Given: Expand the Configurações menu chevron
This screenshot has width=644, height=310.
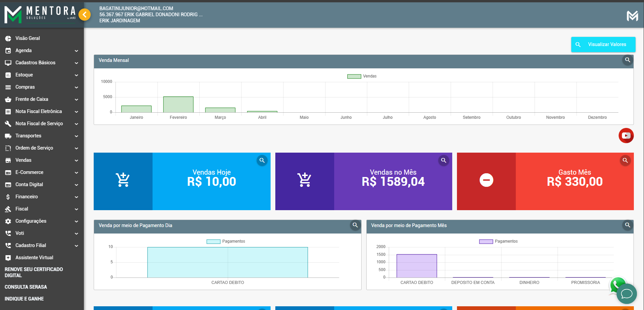Looking at the screenshot, I should [76, 221].
